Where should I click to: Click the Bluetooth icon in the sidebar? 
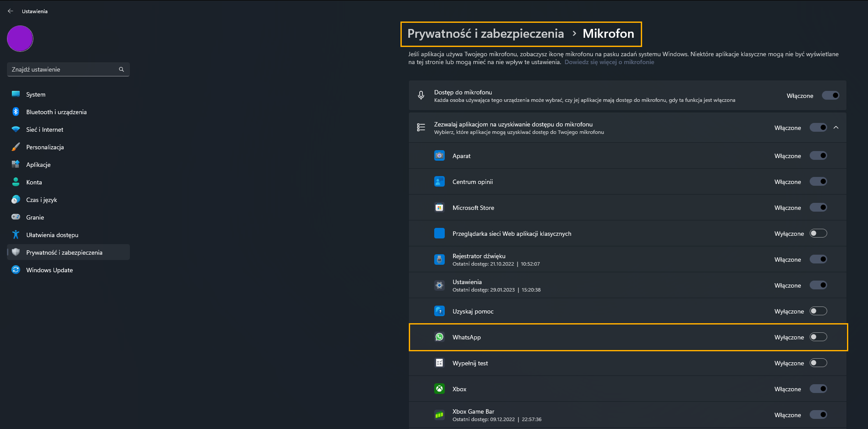(16, 112)
